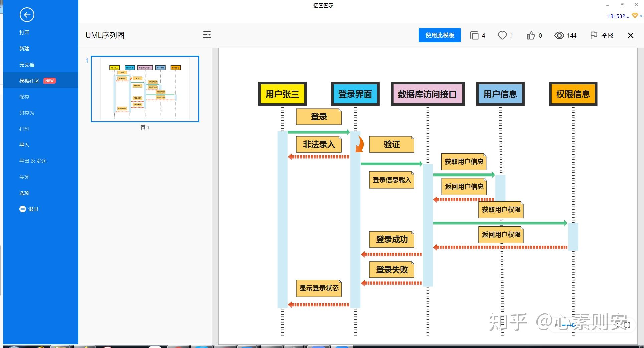Choose 另存为 in the sidebar
Viewport: 644px width, 348px height.
click(x=27, y=113)
